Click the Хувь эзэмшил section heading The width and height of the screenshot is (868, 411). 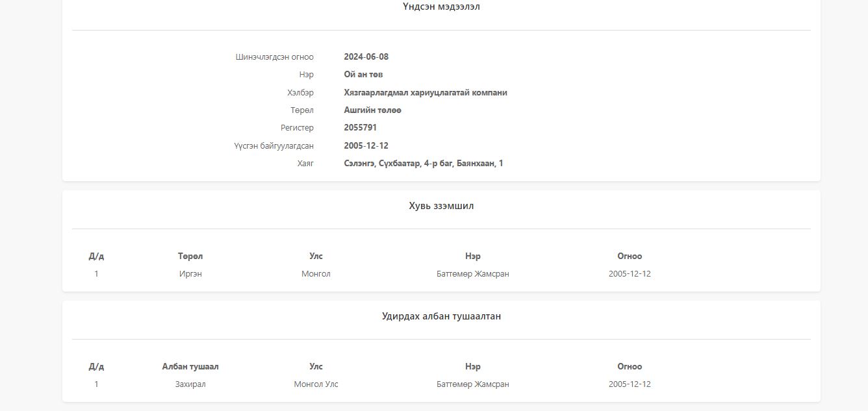(441, 206)
